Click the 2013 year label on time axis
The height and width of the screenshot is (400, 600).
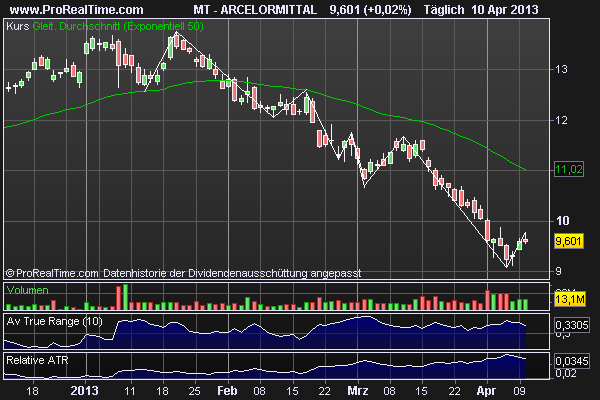click(x=85, y=391)
